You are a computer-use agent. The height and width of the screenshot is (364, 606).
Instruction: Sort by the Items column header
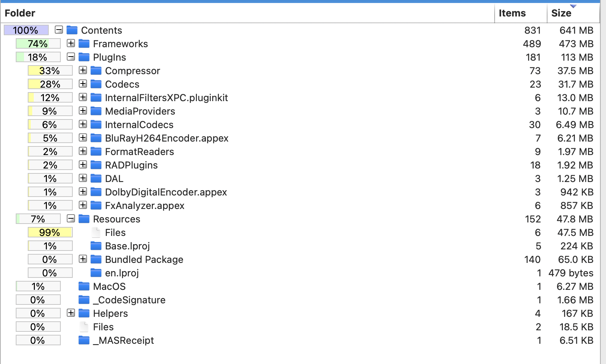point(512,13)
